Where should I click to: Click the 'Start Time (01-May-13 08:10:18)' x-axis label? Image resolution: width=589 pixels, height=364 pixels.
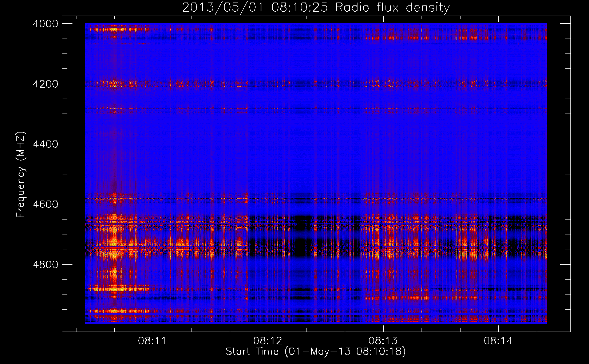click(x=316, y=352)
